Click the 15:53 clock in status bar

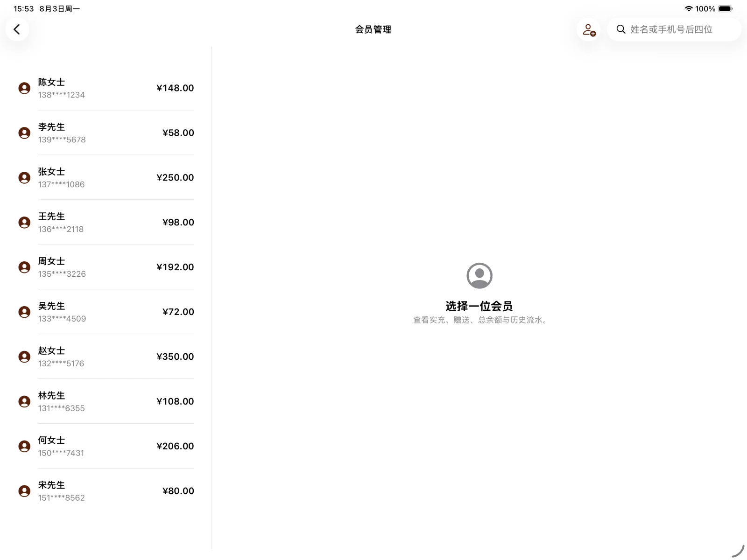coord(24,9)
